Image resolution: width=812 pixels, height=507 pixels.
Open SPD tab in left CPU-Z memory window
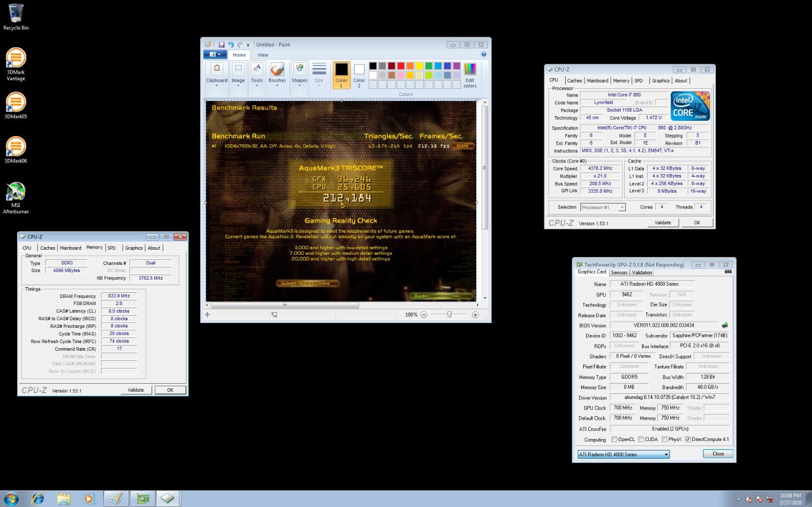click(x=112, y=248)
